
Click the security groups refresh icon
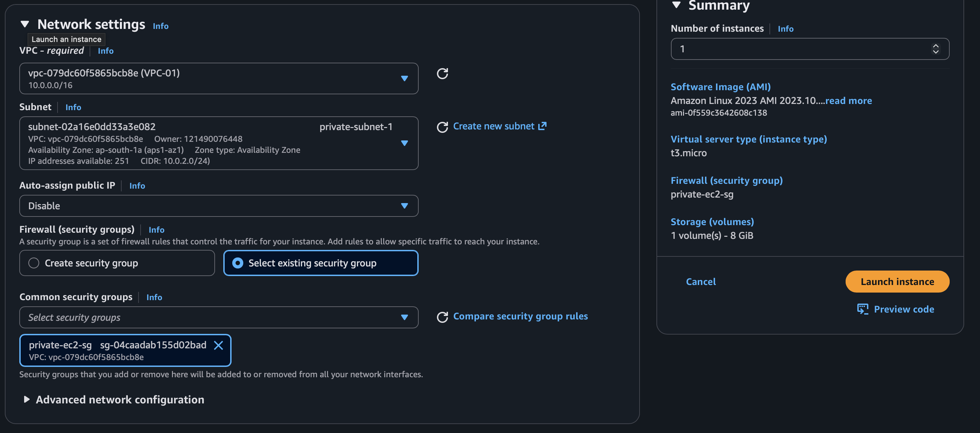pos(442,317)
